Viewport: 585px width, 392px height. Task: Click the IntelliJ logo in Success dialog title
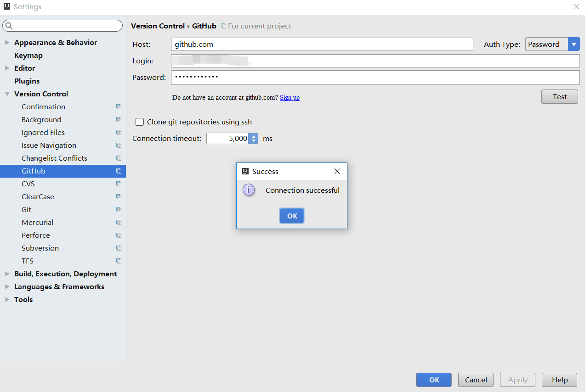245,171
